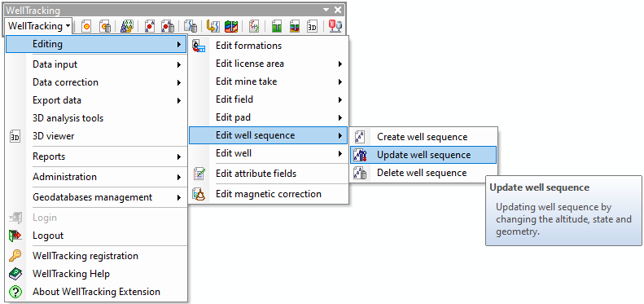Expand the Editing submenu

click(x=96, y=44)
